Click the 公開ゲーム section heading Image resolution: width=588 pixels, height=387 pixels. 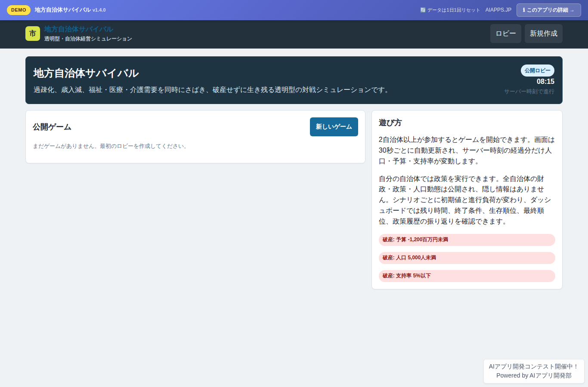pos(52,127)
